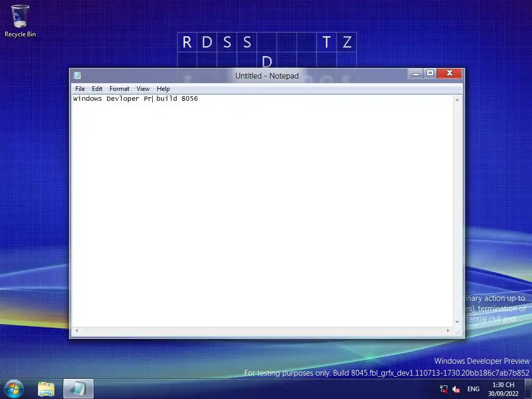Image resolution: width=532 pixels, height=399 pixels.
Task: Open the clock showing 1:30 CH
Action: (503, 389)
